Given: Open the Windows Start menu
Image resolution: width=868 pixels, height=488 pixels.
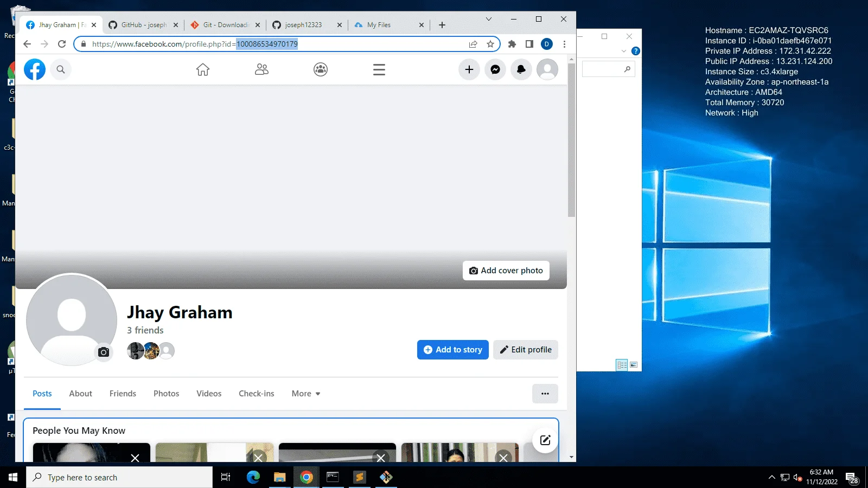Looking at the screenshot, I should 13,477.
